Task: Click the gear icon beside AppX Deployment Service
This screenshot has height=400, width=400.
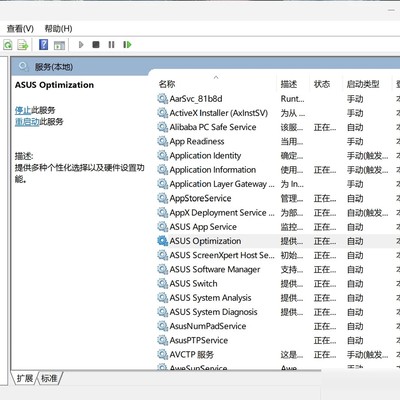Action: pos(162,213)
